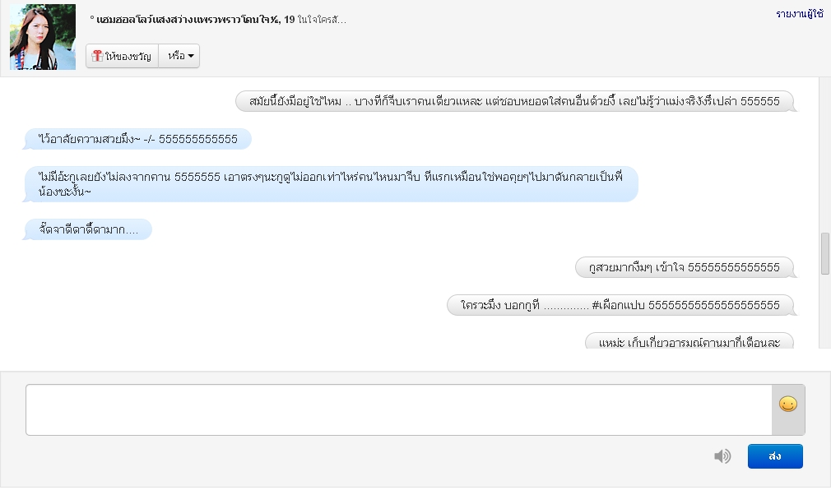Viewport: 831px width, 504px height.
Task: Click the "กูสวยมากงึมๆ เข้าใจ" message
Action: (x=684, y=267)
